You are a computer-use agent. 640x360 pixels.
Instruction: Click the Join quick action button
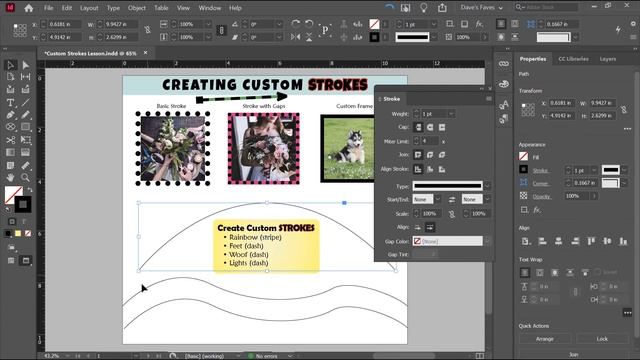573,354
